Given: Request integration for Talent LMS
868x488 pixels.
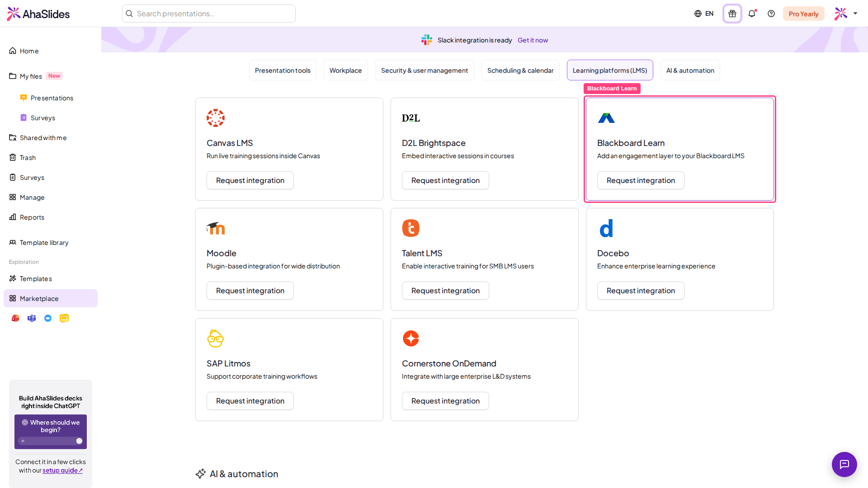Looking at the screenshot, I should click(x=445, y=291).
